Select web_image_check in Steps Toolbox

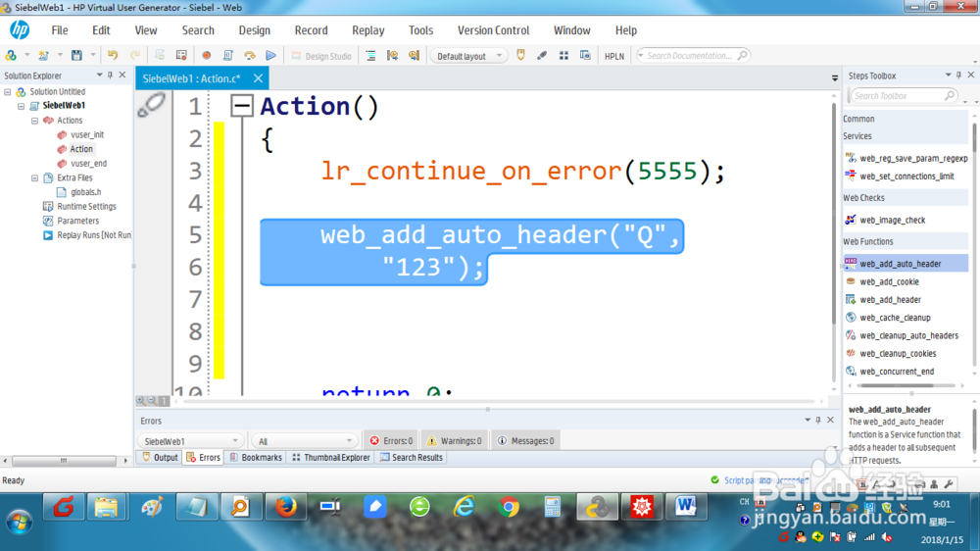click(x=892, y=220)
